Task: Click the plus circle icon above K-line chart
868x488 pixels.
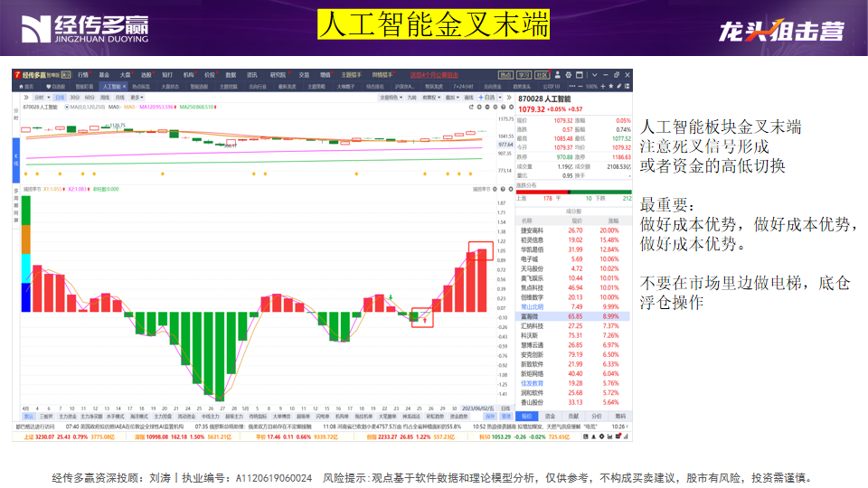Action: tap(479, 107)
